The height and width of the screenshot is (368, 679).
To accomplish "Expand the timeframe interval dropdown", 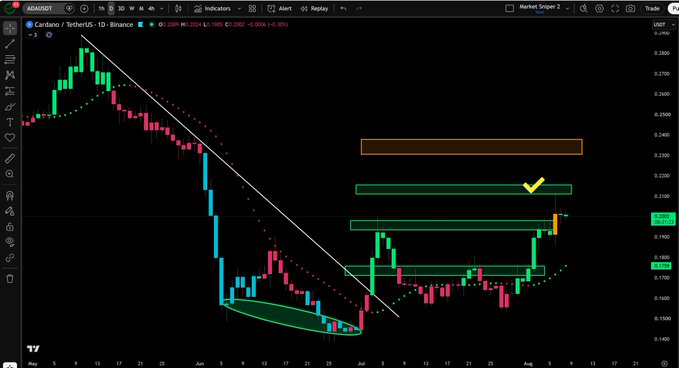I will click(162, 8).
